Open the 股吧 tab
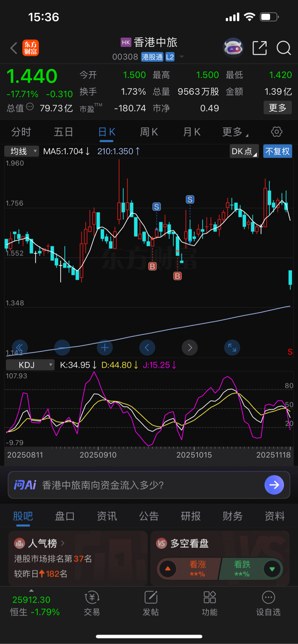The image size is (298, 644). tap(23, 516)
